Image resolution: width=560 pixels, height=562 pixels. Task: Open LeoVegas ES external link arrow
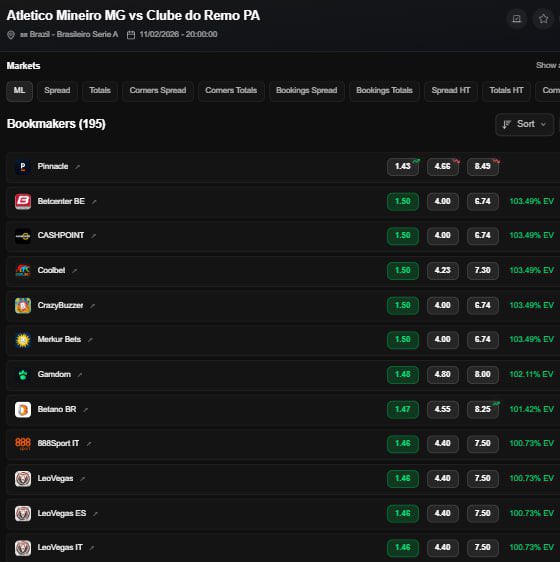(95, 514)
